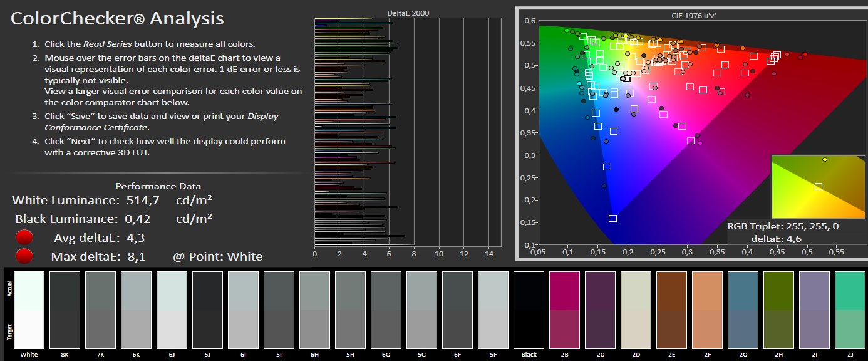Select the White color swatch
Image resolution: width=868 pixels, height=361 pixels.
click(28, 310)
